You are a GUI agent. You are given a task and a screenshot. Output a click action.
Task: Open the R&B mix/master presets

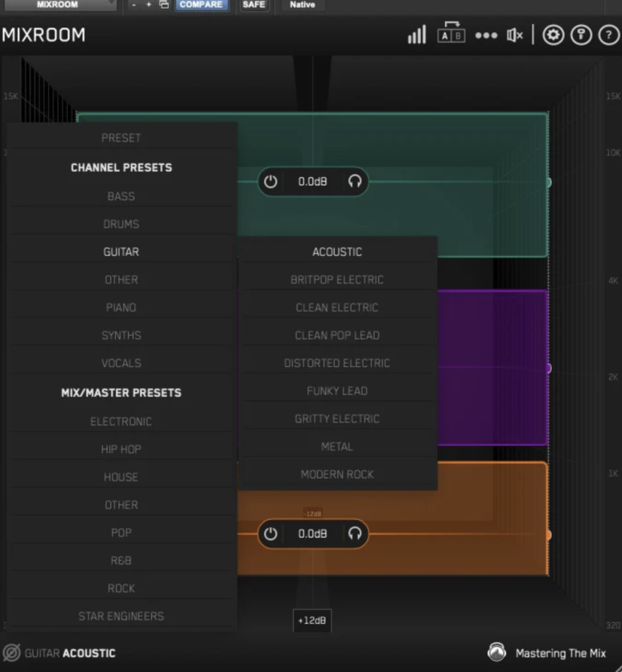tap(122, 561)
